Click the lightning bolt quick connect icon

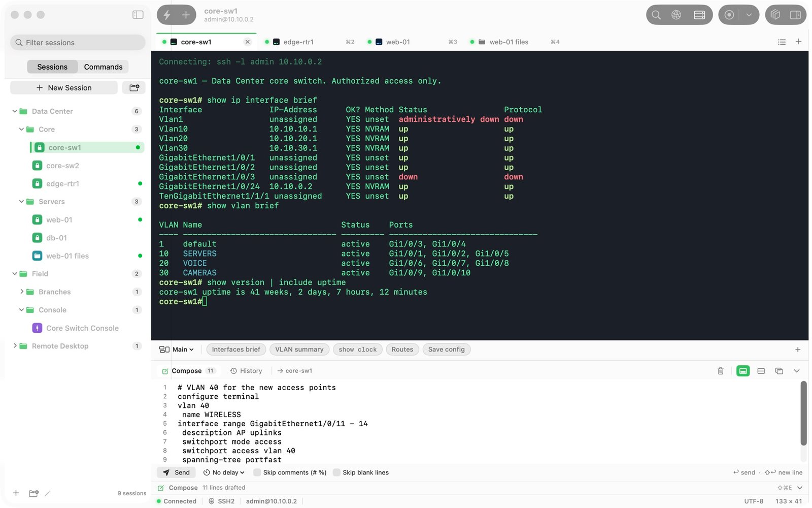click(x=166, y=15)
